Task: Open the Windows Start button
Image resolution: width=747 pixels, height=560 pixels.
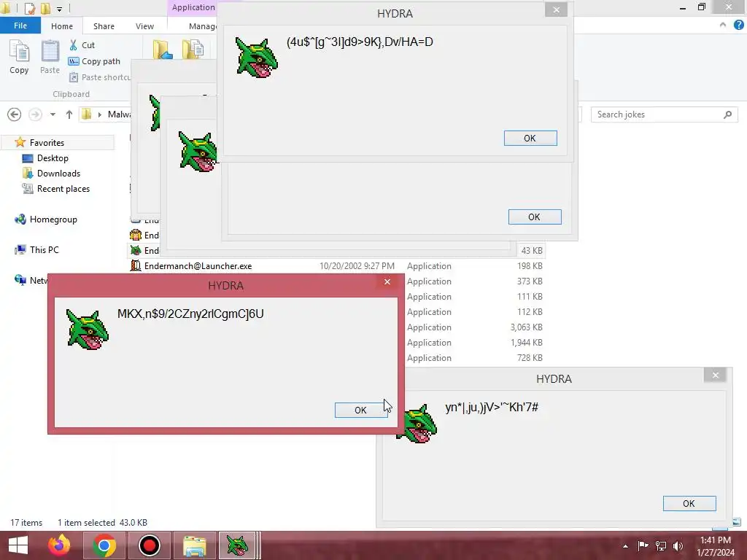Action: click(18, 545)
